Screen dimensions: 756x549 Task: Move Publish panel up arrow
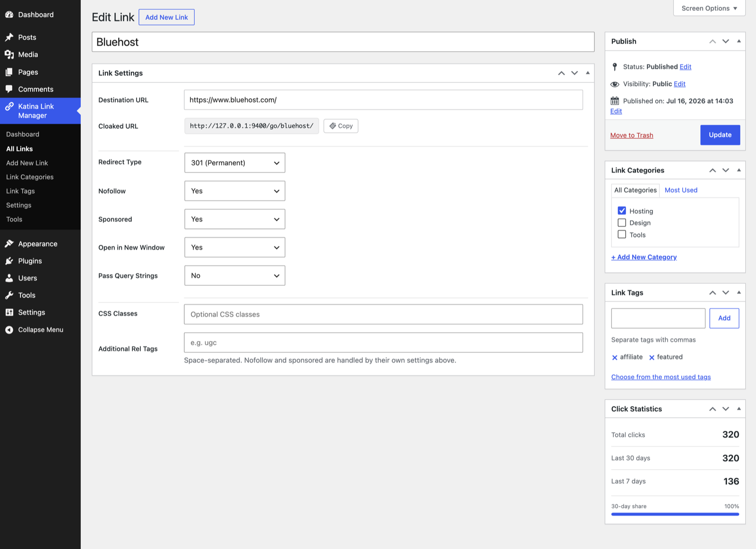713,42
